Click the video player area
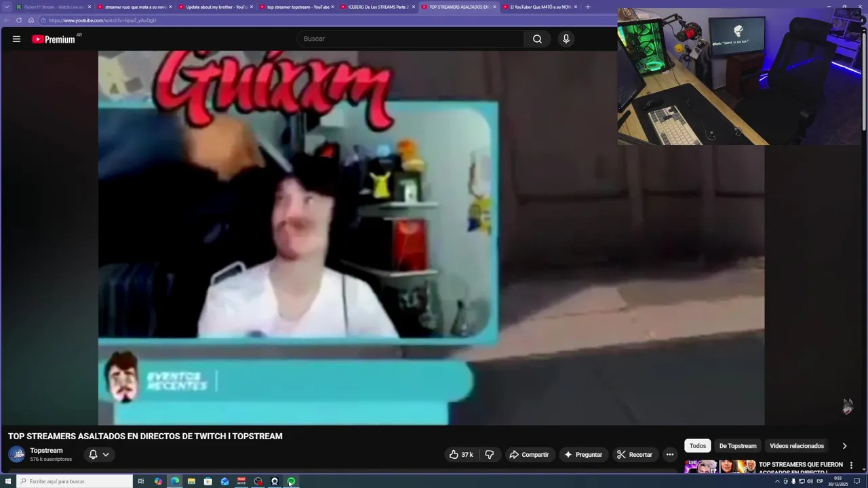The width and height of the screenshot is (868, 488). coord(431,237)
